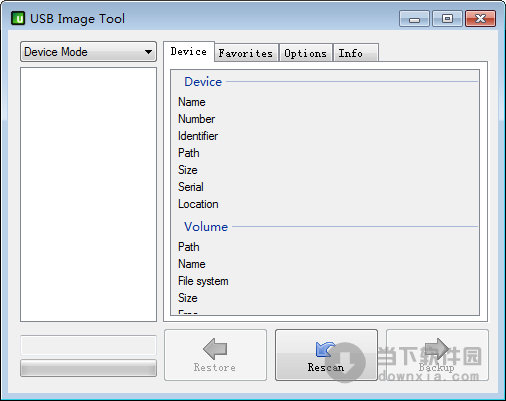The image size is (506, 401).
Task: Click the Restore left-arrow icon
Action: click(215, 349)
